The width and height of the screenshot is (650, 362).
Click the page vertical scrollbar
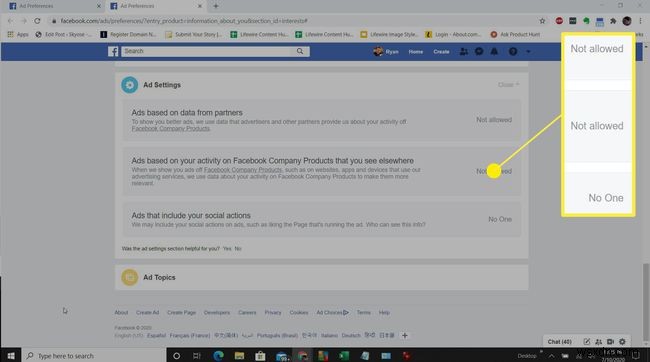coord(646,302)
